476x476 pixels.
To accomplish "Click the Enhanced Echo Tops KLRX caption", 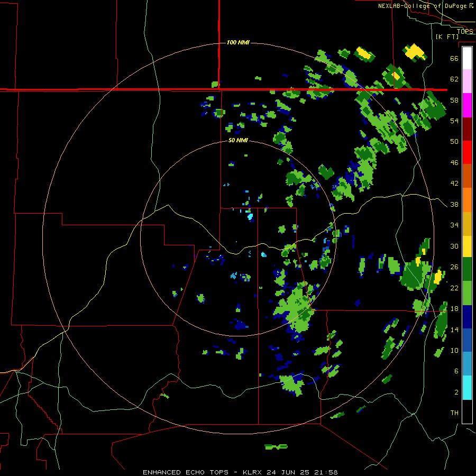I will [240, 472].
